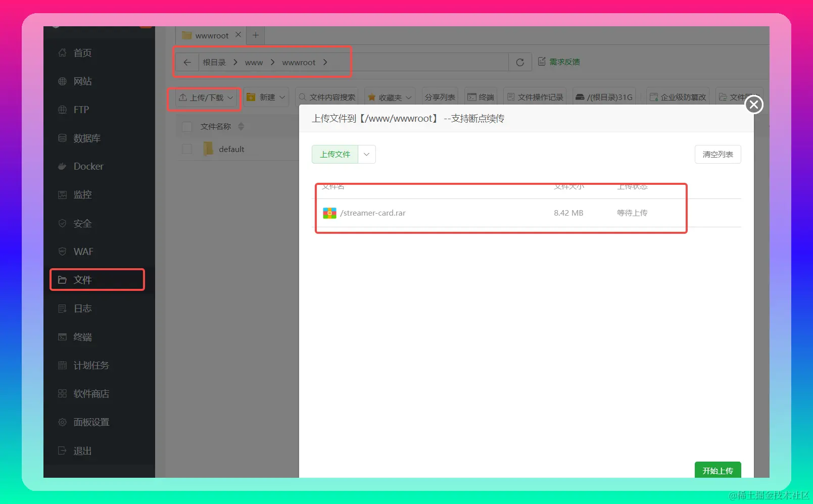The height and width of the screenshot is (504, 813).
Task: Click the 软件商店 grid icon
Action: (62, 393)
